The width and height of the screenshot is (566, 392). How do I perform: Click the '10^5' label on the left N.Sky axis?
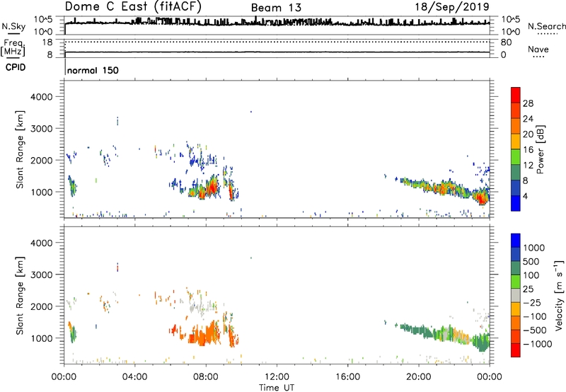(x=43, y=20)
